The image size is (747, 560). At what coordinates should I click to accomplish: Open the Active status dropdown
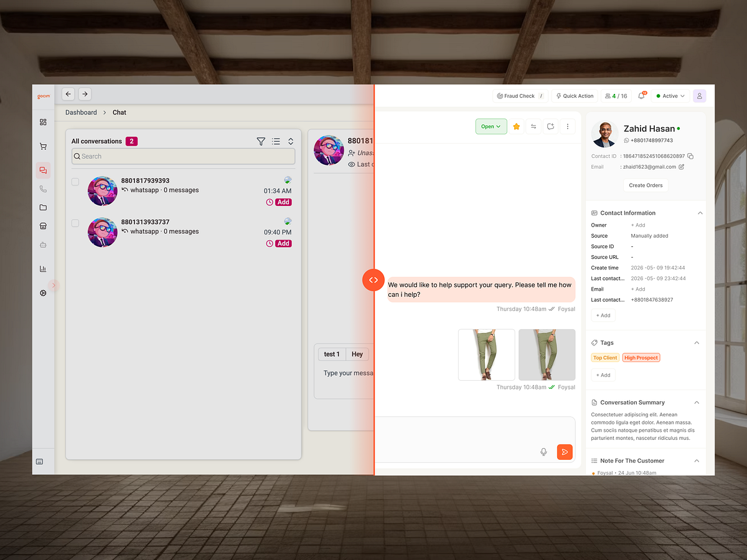click(x=670, y=96)
